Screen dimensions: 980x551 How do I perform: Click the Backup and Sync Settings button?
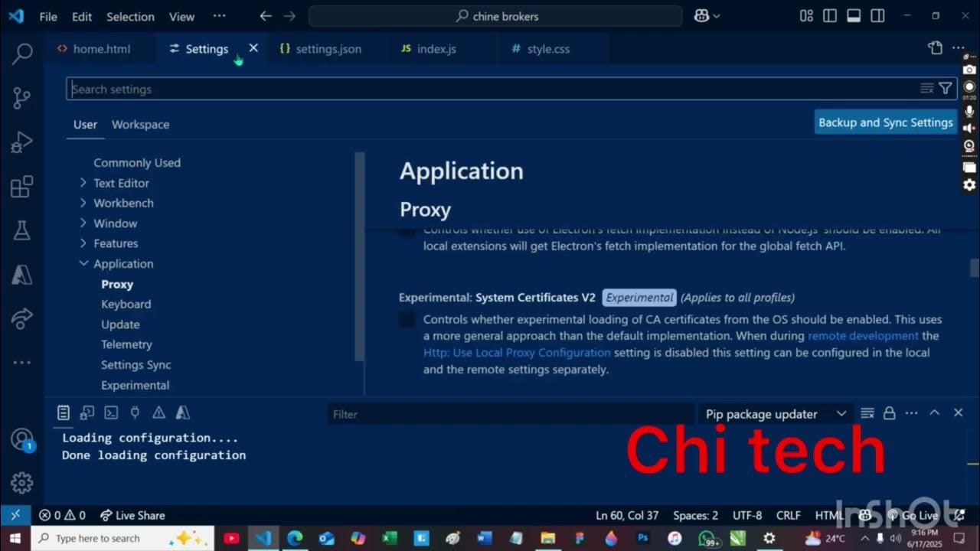coord(885,121)
